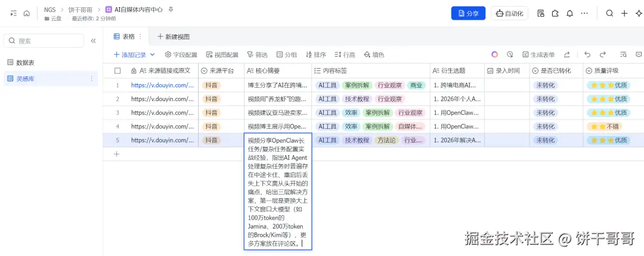Click the 商业 tag in row 1
The width and height of the screenshot is (644, 256).
pos(416,85)
